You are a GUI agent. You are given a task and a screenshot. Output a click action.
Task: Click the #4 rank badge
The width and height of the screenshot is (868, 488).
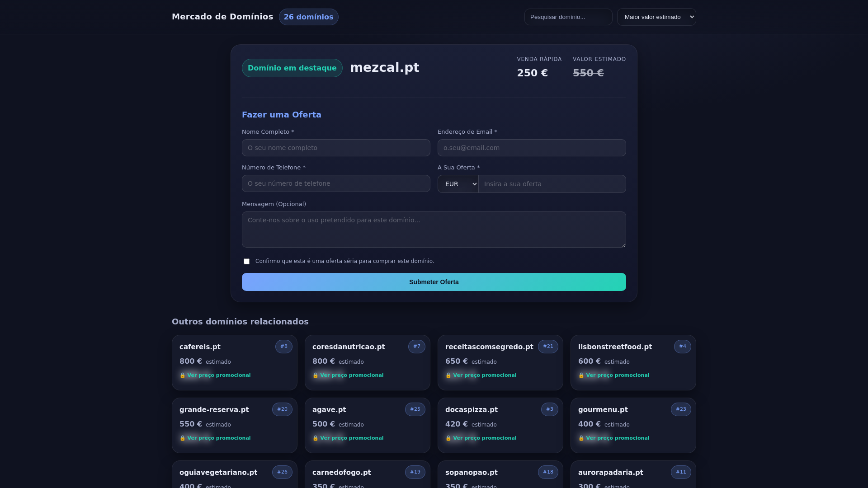point(683,347)
